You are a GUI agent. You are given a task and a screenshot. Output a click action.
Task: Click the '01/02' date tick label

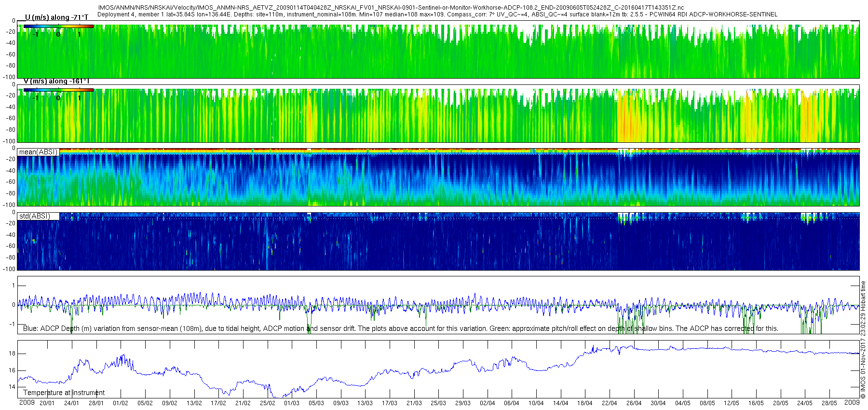tap(121, 403)
